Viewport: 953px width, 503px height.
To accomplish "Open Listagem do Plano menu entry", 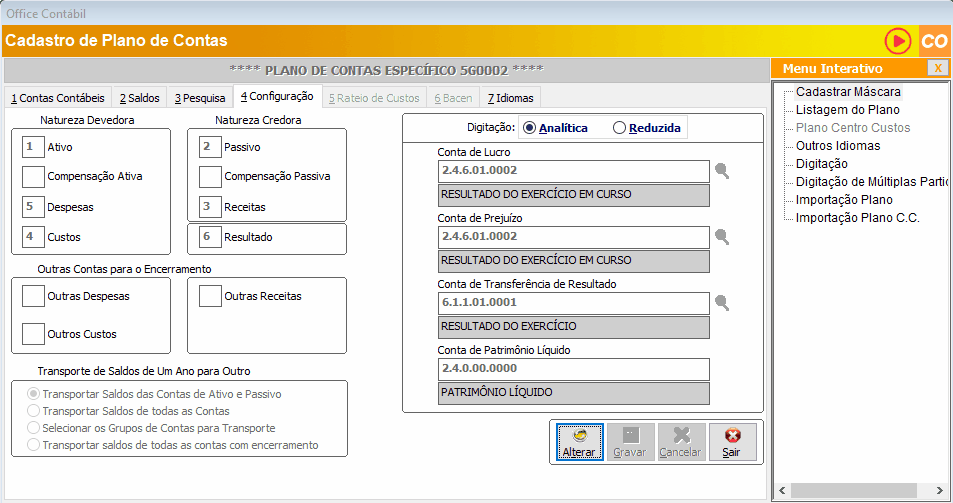I will [847, 110].
